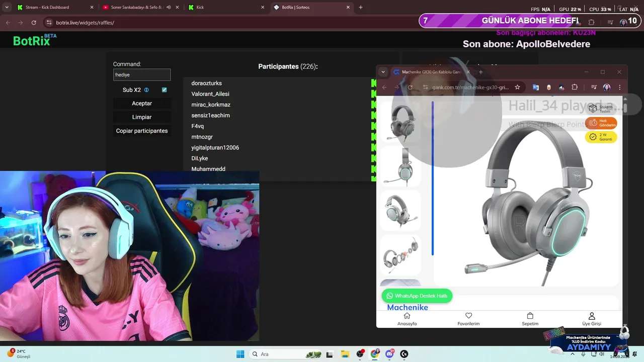Reload the gank.com.tr page
The image size is (644, 362).
tap(410, 87)
